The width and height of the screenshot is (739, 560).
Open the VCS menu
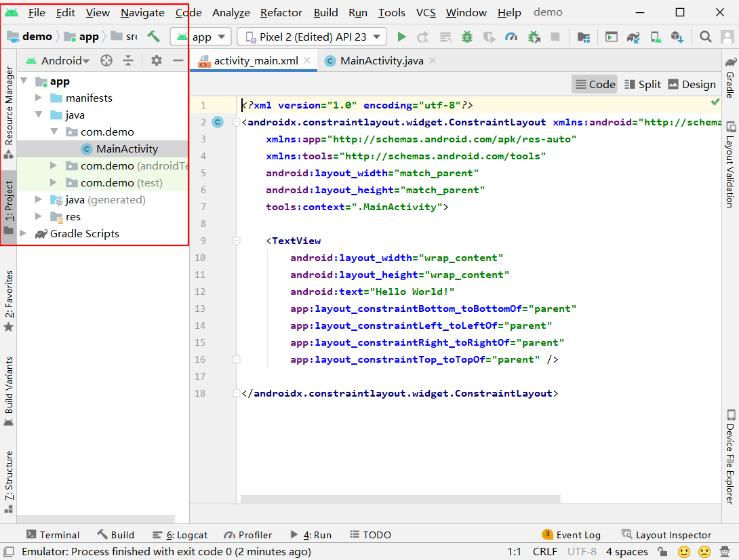click(426, 12)
